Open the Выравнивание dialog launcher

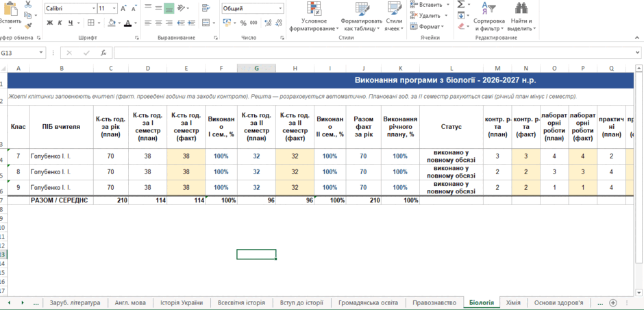[x=216, y=38]
